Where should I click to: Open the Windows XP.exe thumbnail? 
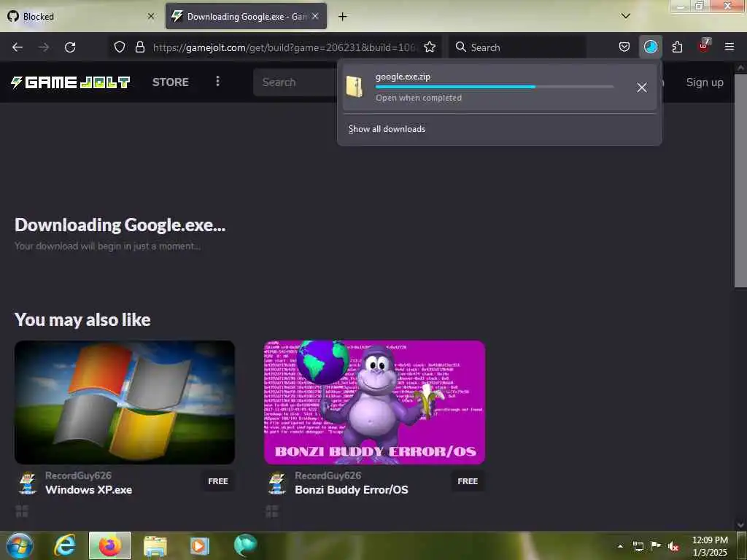pyautogui.click(x=125, y=402)
